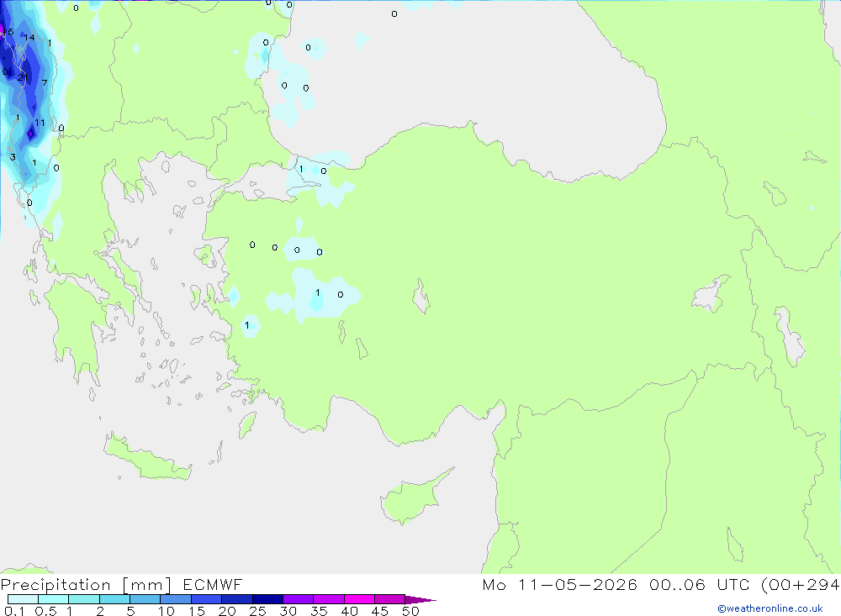Click the '7' precipitation value on the map
Viewport: 841px width, 616px height.
[45, 82]
